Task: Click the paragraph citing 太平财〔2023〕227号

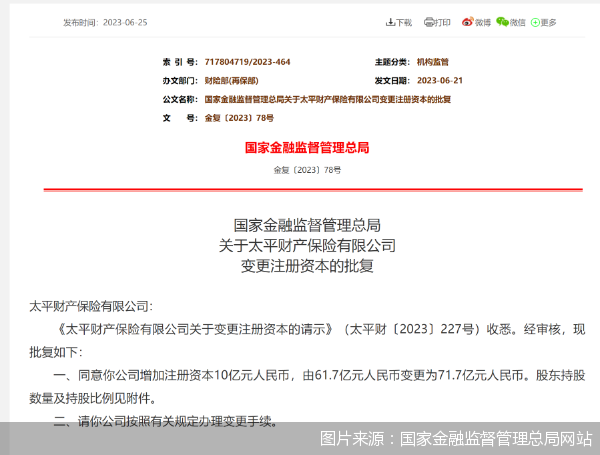Action: pos(320,329)
